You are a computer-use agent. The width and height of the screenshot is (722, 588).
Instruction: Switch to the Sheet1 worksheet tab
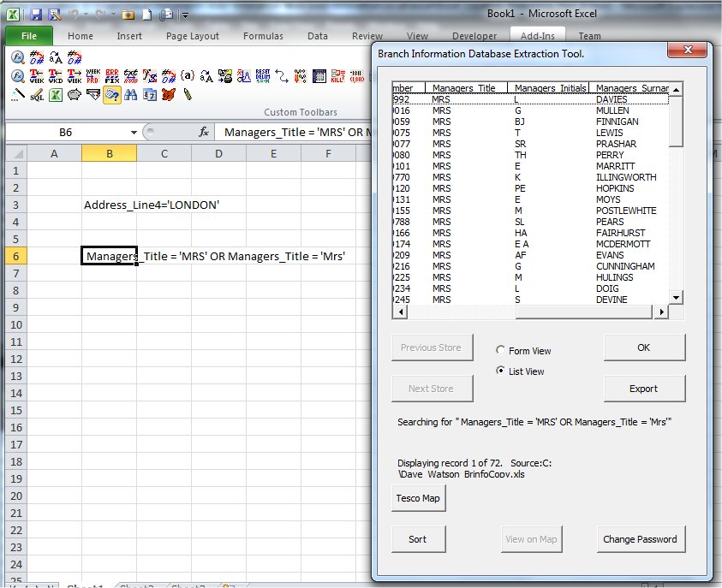coord(85,585)
